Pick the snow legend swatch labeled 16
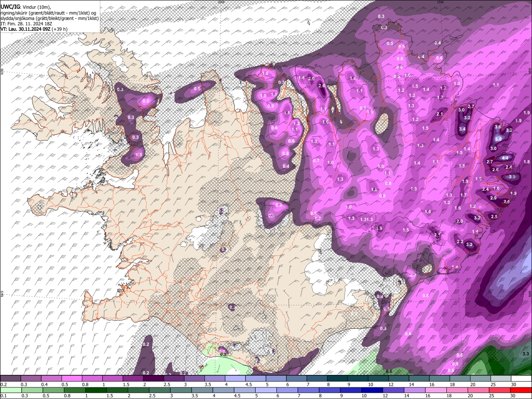Image resolution: width=532 pixels, height=399 pixels. click(x=440, y=379)
